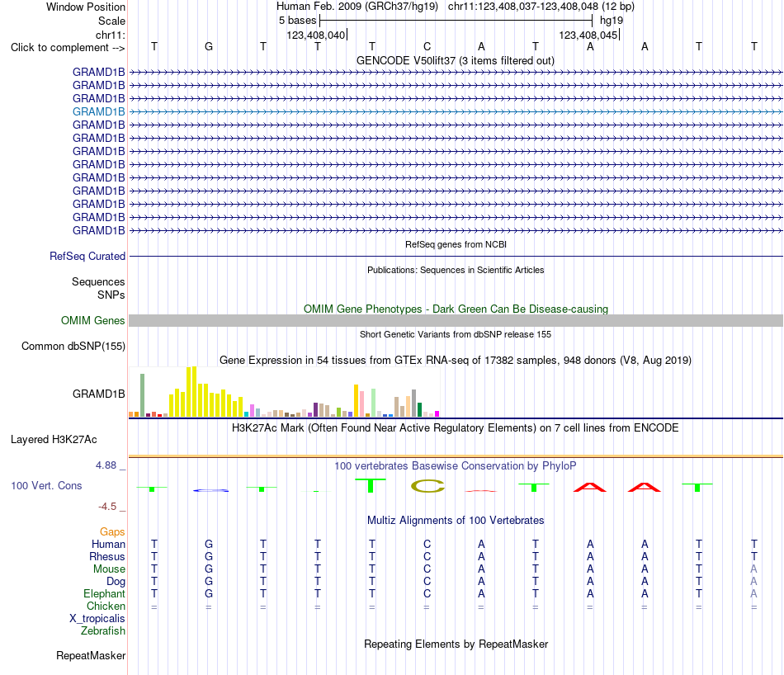Click the SNPs track label
784x675 pixels.
(111, 295)
